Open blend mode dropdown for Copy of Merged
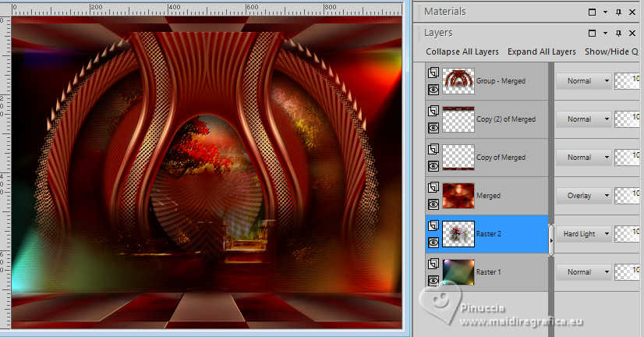 coord(584,158)
